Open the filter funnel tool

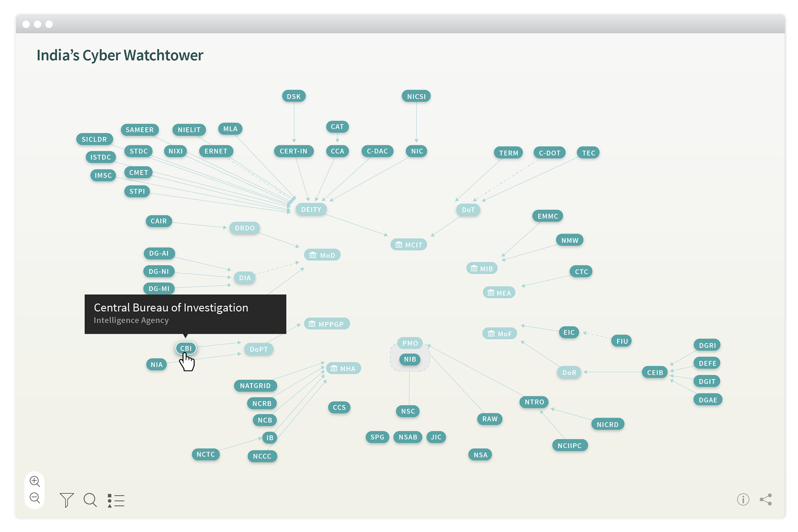(x=66, y=500)
